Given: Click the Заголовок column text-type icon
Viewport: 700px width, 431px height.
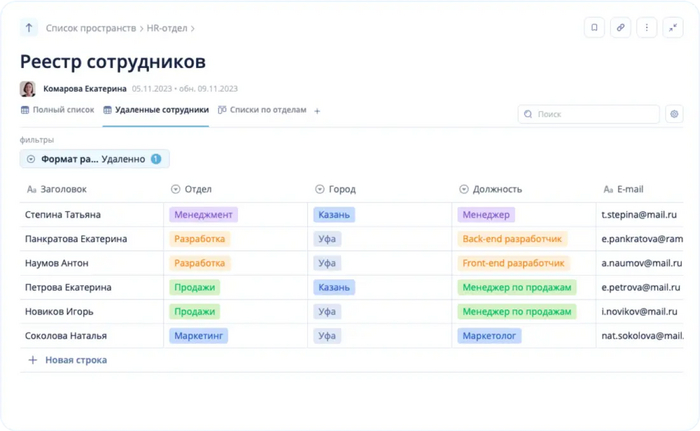Looking at the screenshot, I should (x=31, y=189).
